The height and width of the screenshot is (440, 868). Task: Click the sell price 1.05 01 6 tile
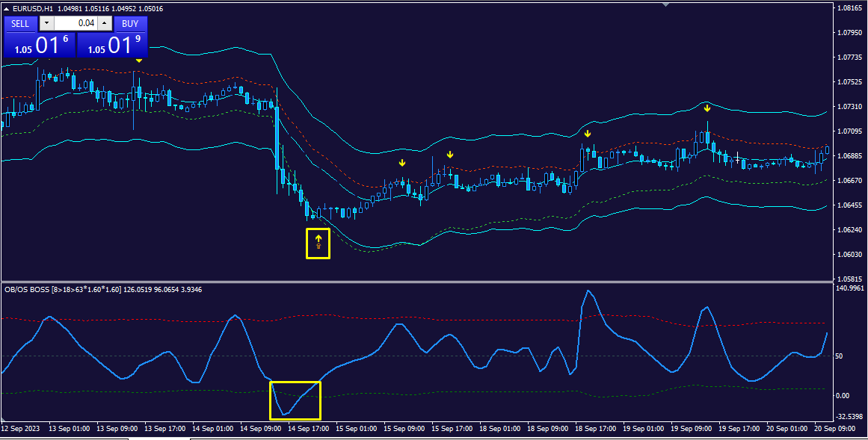[x=40, y=45]
